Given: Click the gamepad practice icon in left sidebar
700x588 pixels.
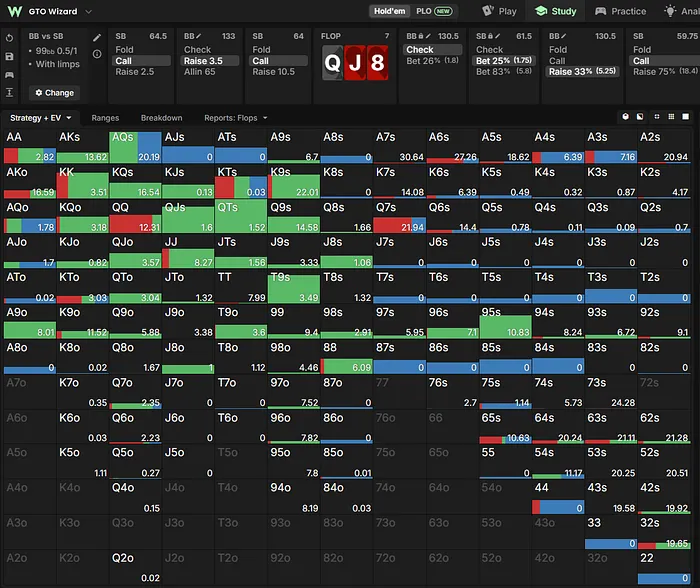Looking at the screenshot, I should click(x=9, y=75).
